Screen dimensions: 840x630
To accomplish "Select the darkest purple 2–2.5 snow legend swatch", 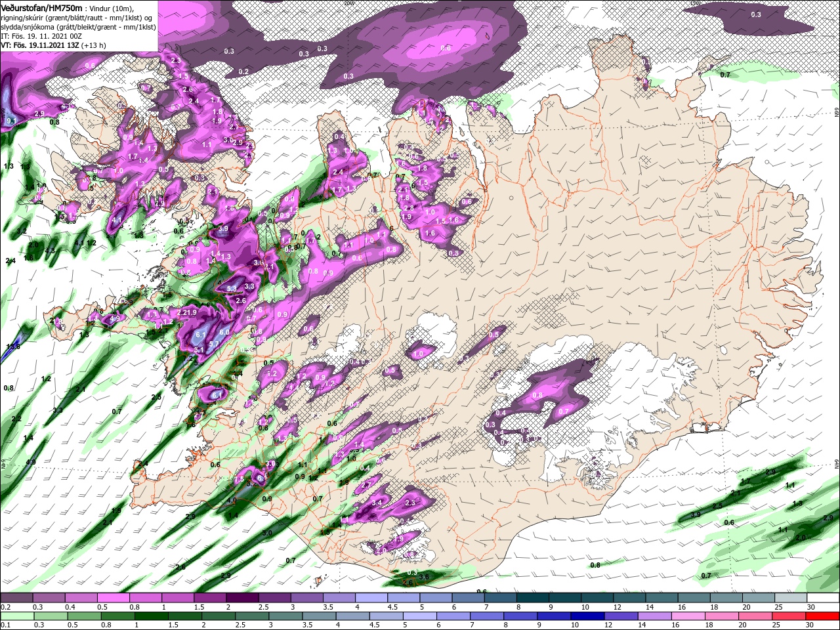I will point(241,598).
